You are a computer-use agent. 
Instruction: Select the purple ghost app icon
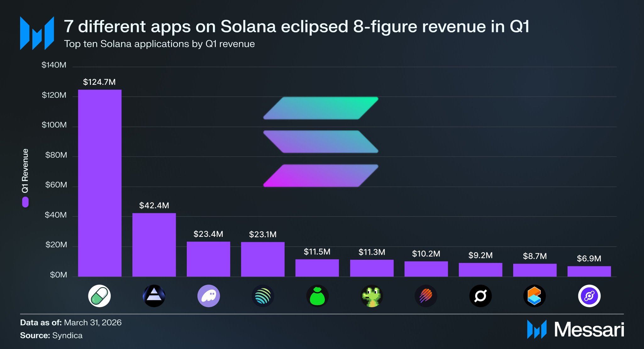coord(208,296)
